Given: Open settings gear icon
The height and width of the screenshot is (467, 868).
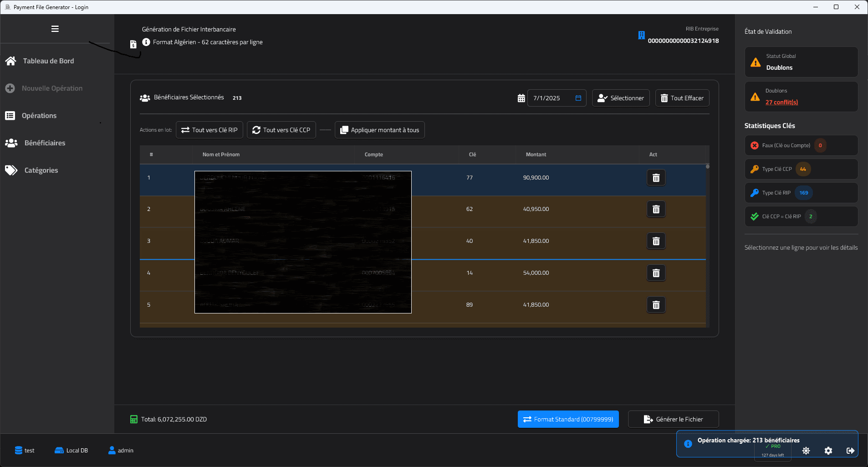Looking at the screenshot, I should coord(828,451).
